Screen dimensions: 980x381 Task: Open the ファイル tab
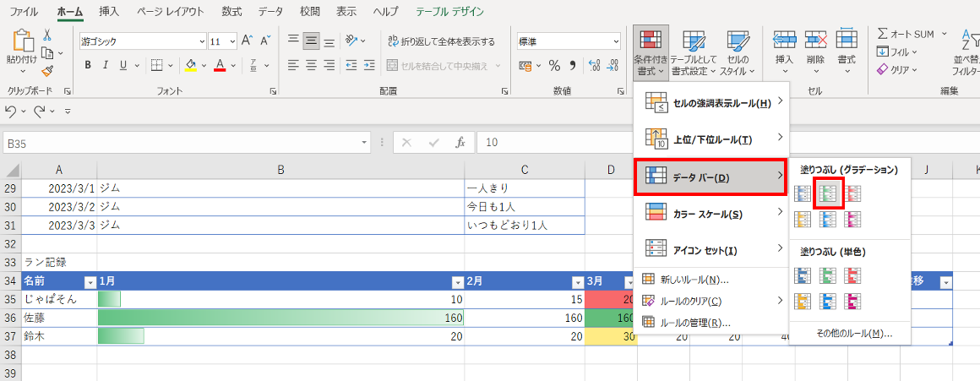[x=24, y=11]
